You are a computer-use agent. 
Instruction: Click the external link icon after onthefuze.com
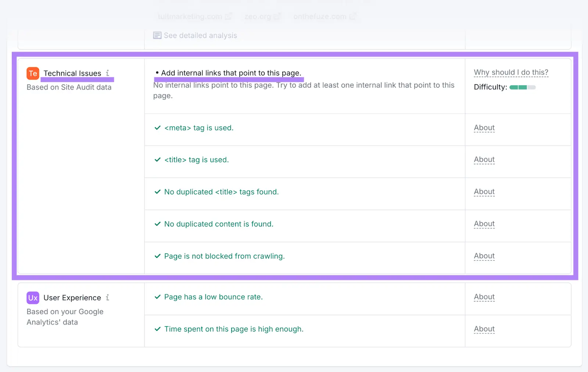click(353, 17)
